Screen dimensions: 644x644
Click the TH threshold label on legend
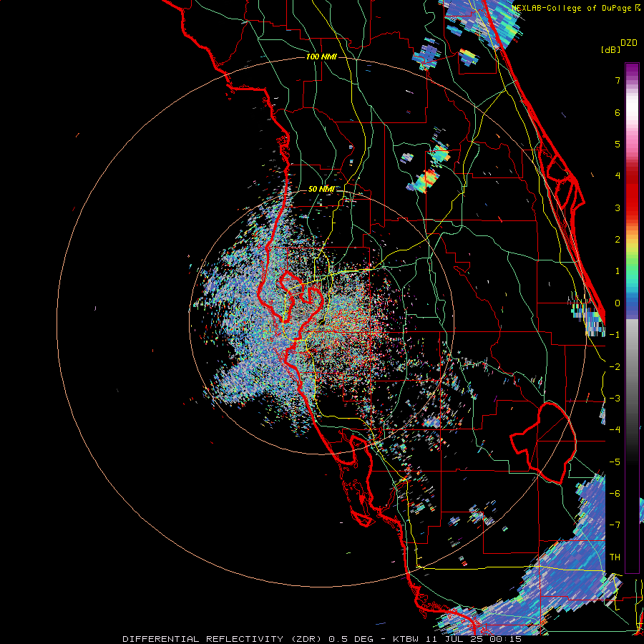coord(615,557)
